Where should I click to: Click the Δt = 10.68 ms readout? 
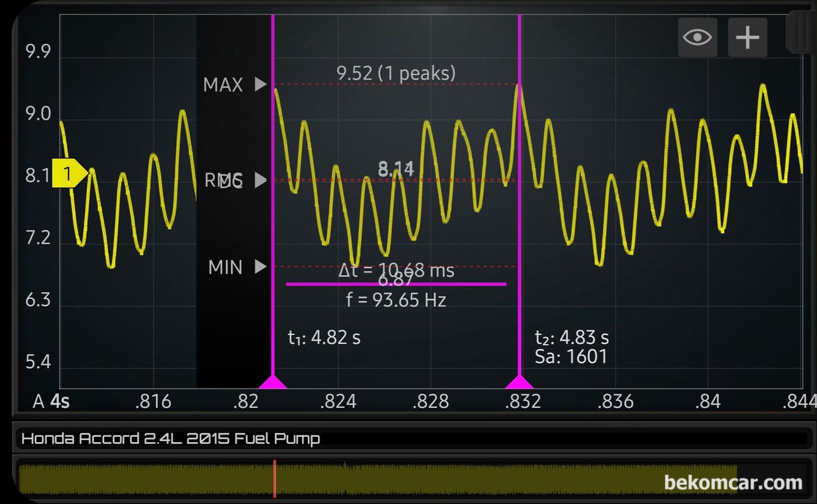click(396, 271)
